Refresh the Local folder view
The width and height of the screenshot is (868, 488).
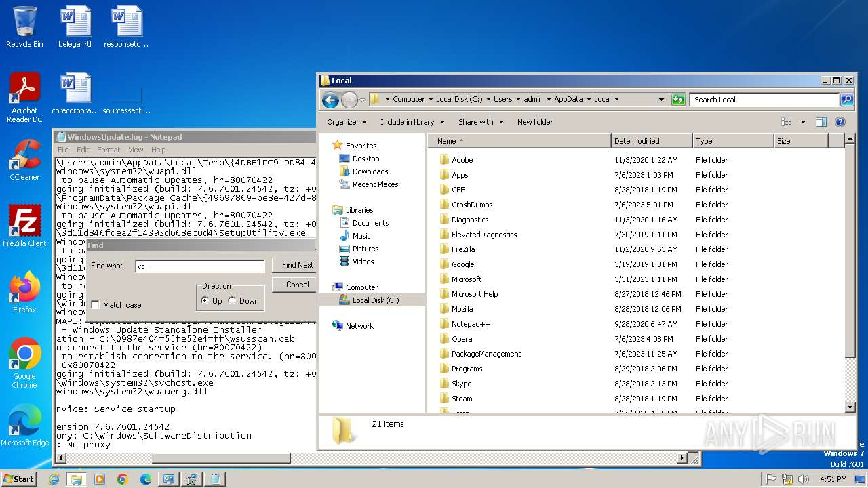click(x=678, y=100)
